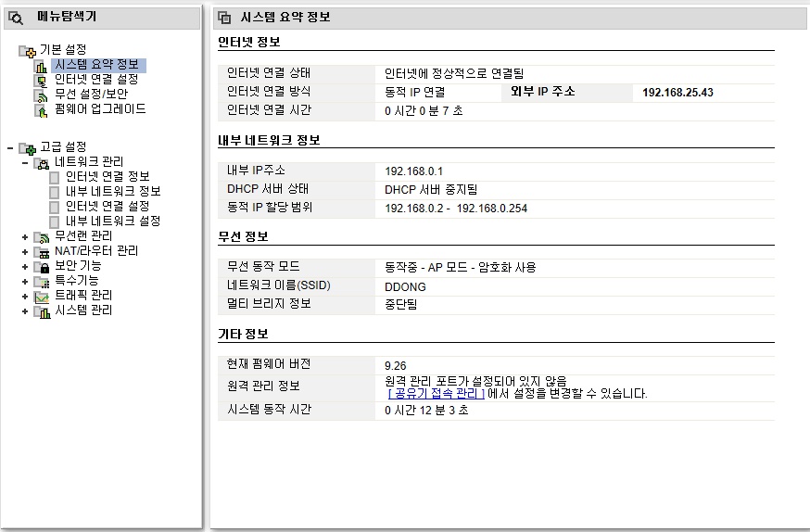Click the 'DHCP 서버 중지됨' status text
Viewport: 810px width, 532px height.
tap(431, 190)
